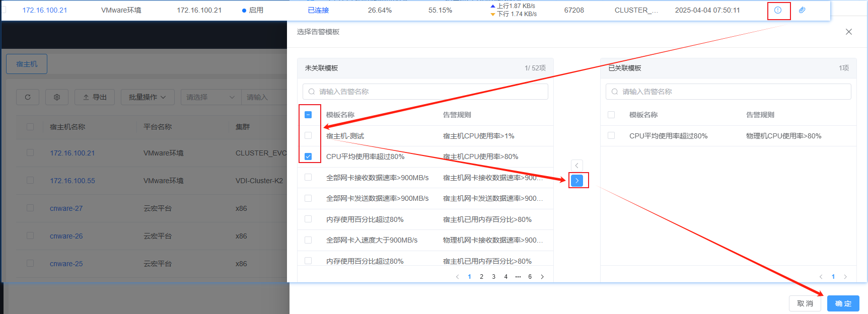
Task: Select page 1 in unassociated templates pagination
Action: tap(469, 277)
